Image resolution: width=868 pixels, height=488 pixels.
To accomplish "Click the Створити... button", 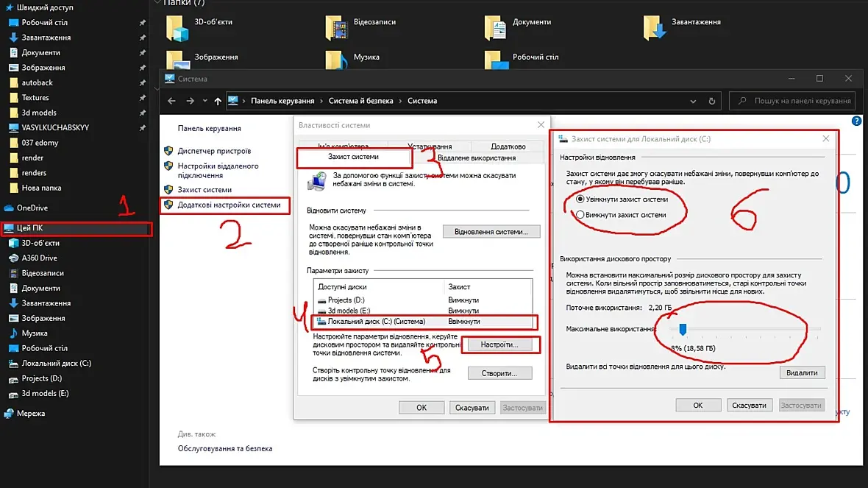I will tap(499, 373).
